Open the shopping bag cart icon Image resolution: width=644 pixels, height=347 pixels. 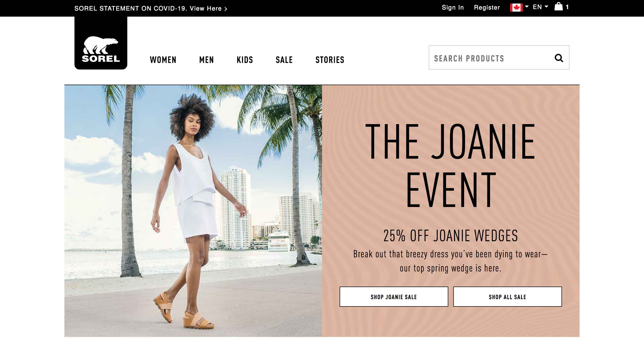tap(558, 7)
